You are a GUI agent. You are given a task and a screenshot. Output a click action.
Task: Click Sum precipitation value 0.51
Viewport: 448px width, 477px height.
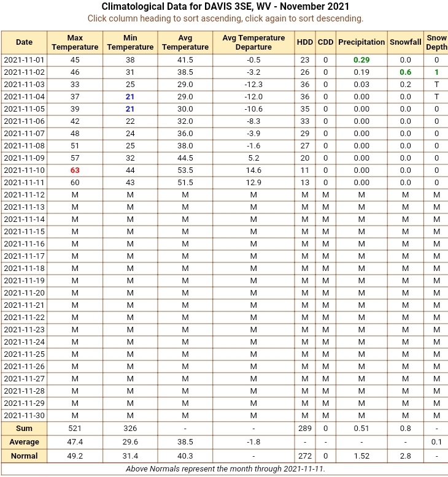tap(361, 429)
